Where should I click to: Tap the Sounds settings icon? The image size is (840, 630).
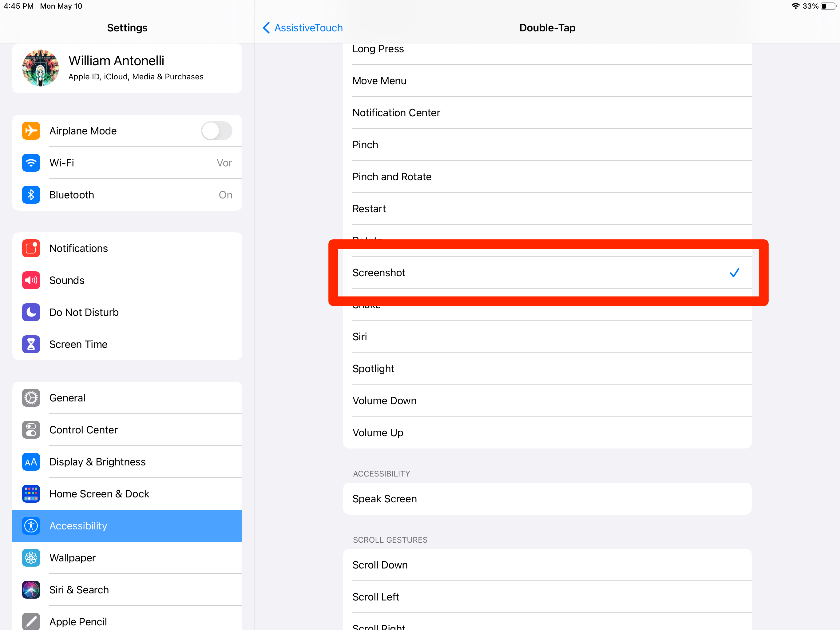tap(31, 280)
